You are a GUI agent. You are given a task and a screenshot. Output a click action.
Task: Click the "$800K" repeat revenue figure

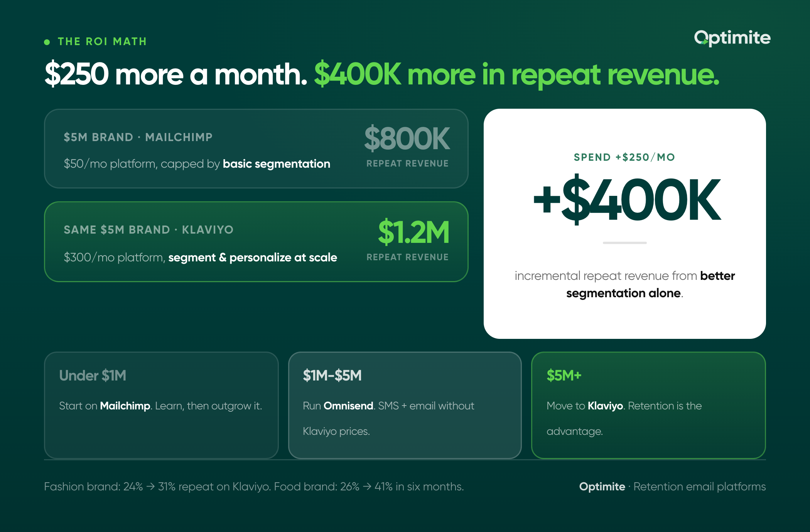pos(407,138)
